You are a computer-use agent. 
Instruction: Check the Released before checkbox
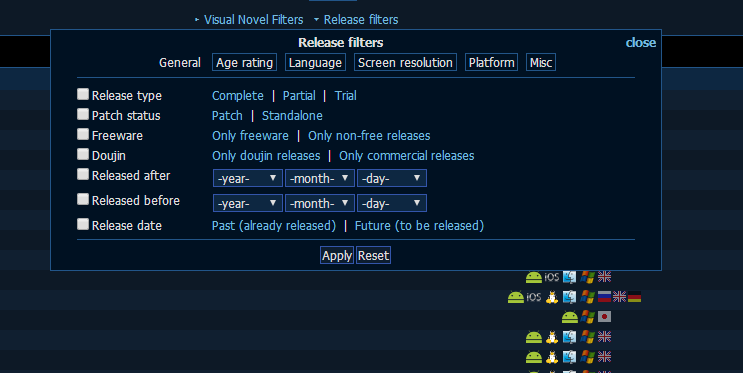pos(83,199)
